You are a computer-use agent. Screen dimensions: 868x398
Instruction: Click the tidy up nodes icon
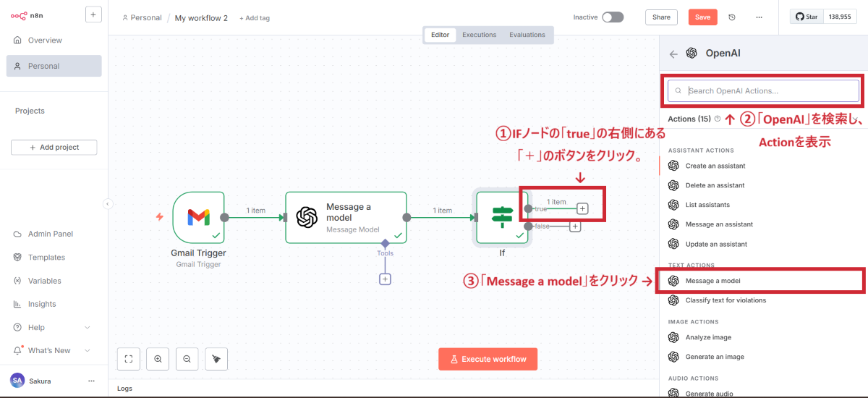click(216, 358)
